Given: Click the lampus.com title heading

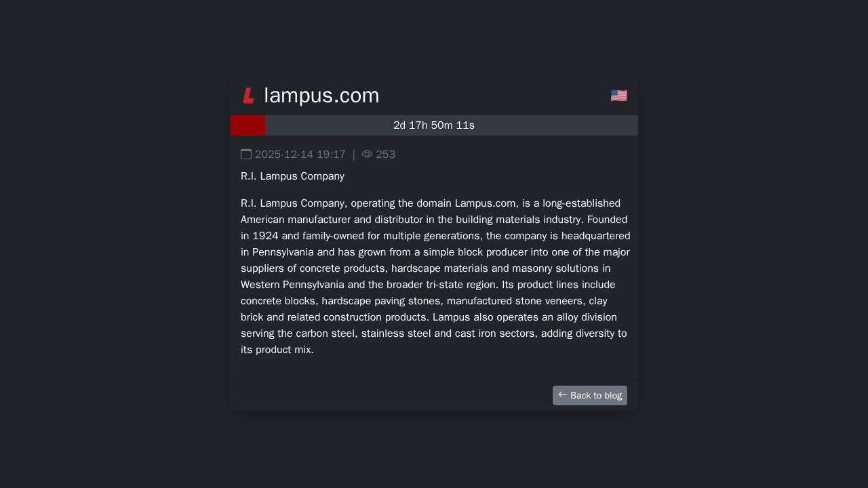Looking at the screenshot, I should click(321, 96).
